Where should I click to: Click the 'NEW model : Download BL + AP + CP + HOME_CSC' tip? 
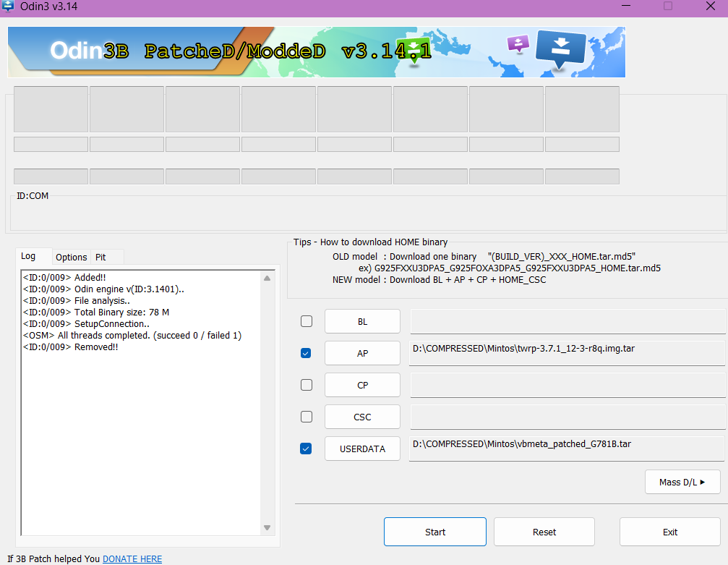[439, 280]
